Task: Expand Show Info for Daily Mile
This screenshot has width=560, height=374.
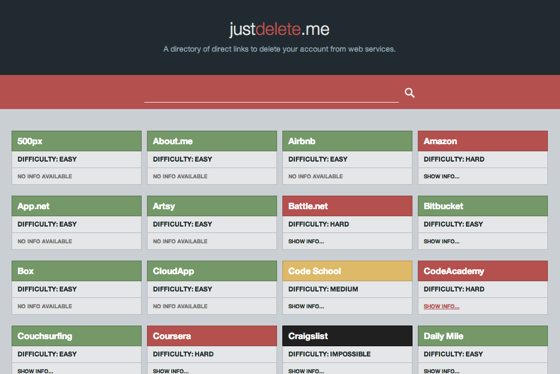Action: tap(441, 371)
